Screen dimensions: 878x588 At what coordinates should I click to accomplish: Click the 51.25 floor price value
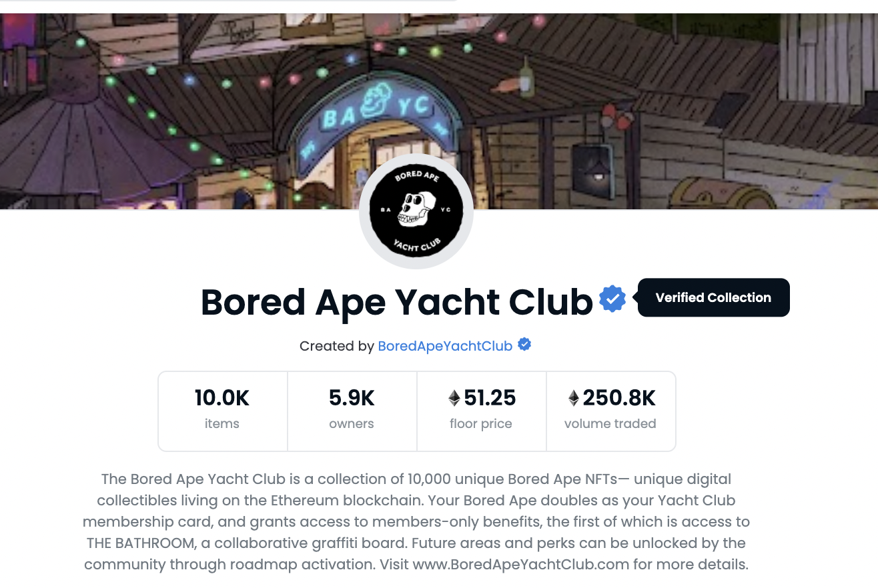pos(490,399)
